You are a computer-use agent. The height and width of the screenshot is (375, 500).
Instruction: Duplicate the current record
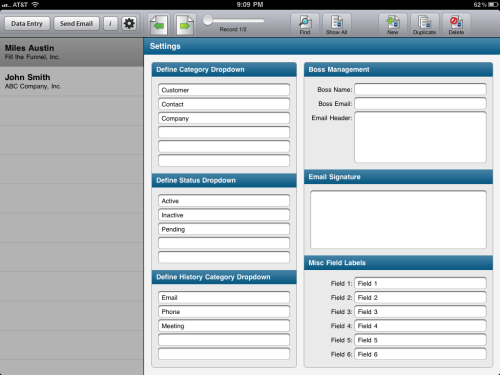pyautogui.click(x=424, y=25)
